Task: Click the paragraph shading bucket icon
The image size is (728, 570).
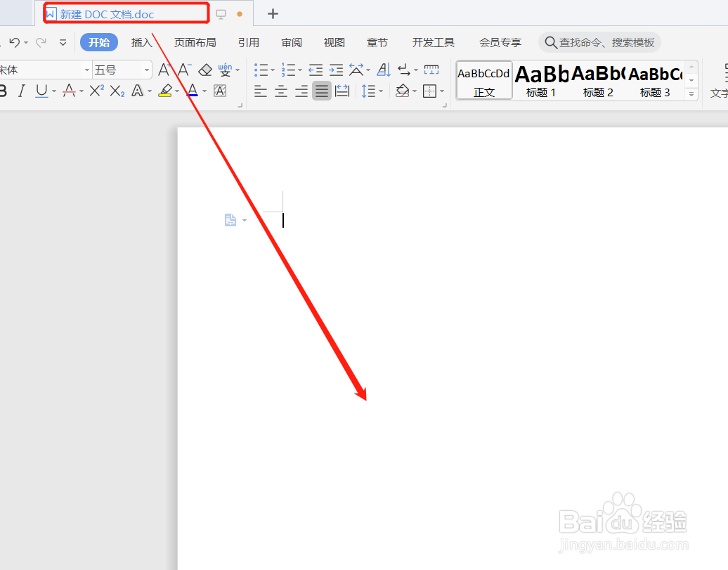Action: pos(402,91)
